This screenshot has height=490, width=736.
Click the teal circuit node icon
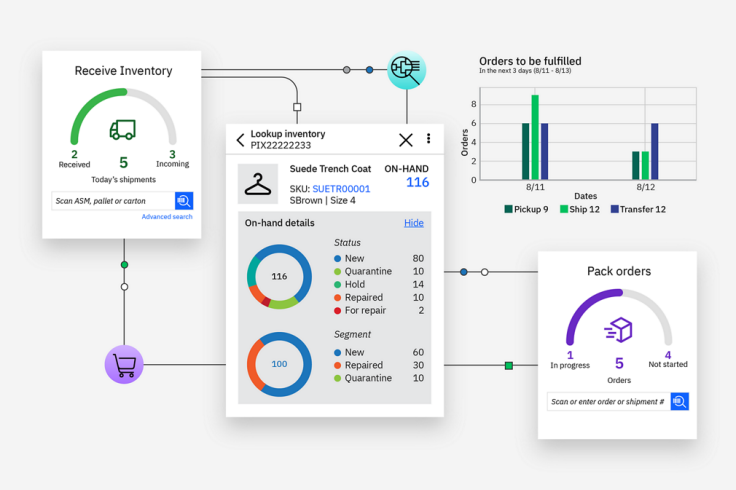406,69
